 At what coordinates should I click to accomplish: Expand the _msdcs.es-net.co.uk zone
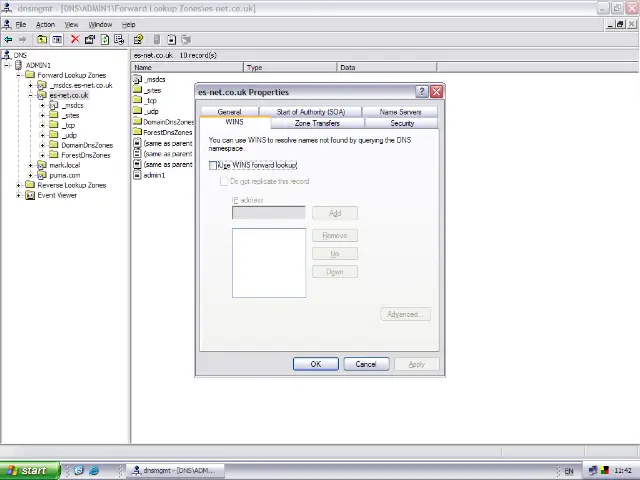point(30,85)
